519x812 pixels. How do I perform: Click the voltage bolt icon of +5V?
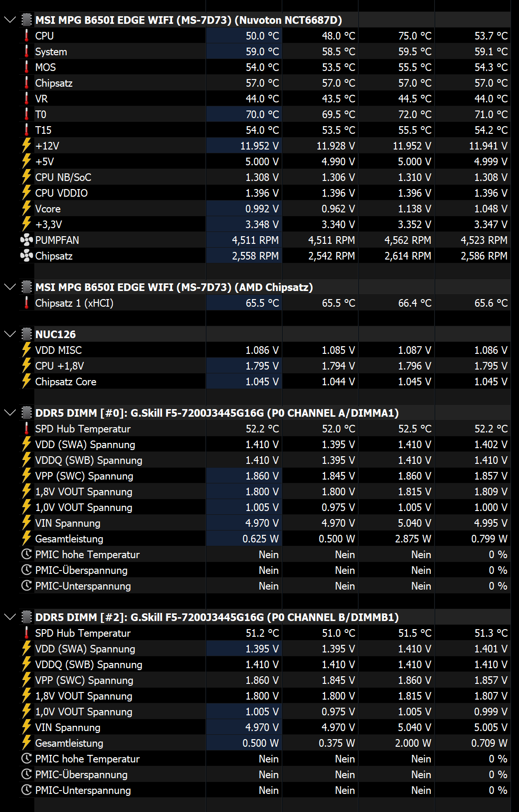27,161
